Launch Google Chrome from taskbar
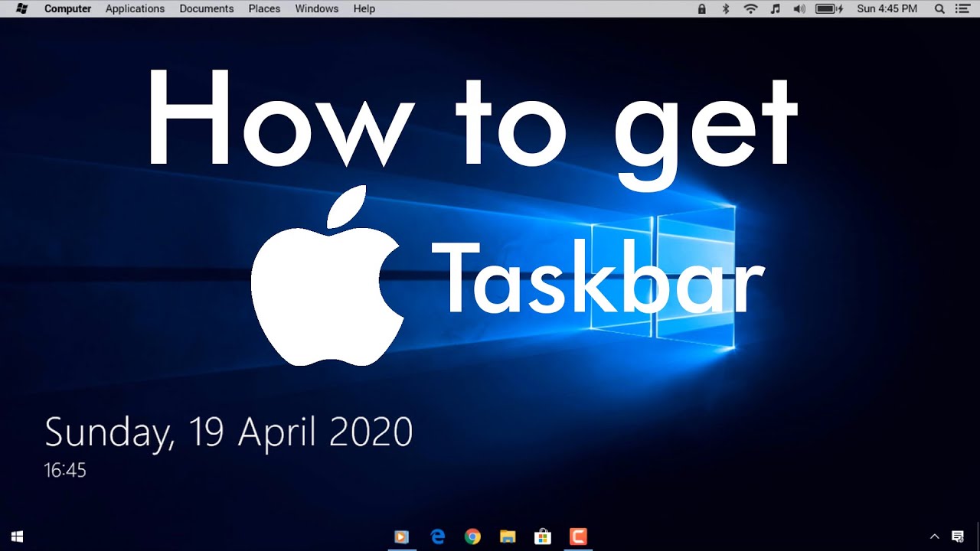The width and height of the screenshot is (980, 551). click(472, 536)
